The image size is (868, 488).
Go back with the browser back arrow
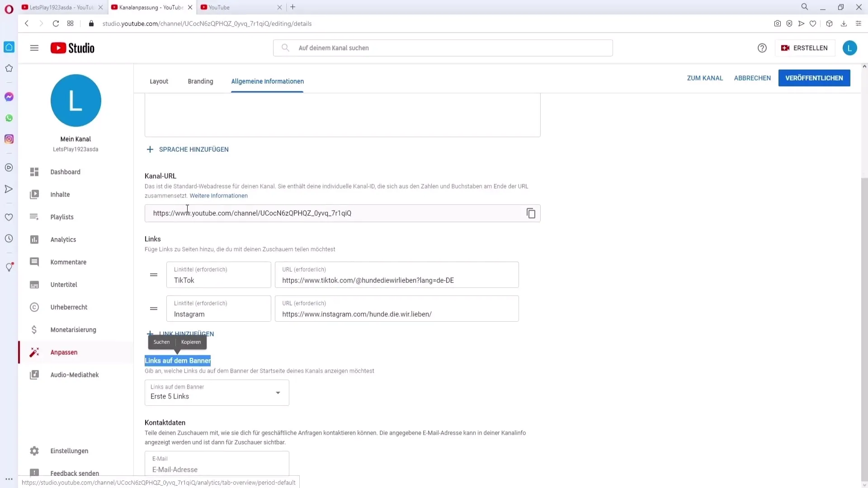[x=27, y=23]
